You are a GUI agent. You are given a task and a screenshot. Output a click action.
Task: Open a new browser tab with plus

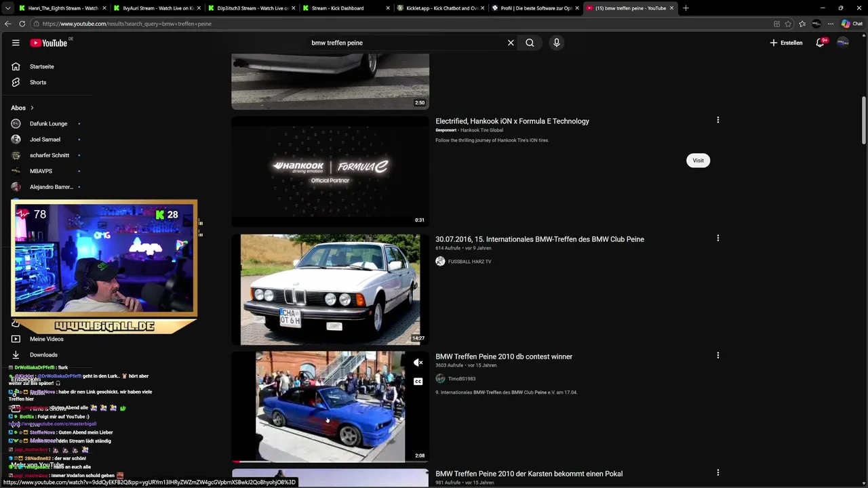(x=686, y=8)
